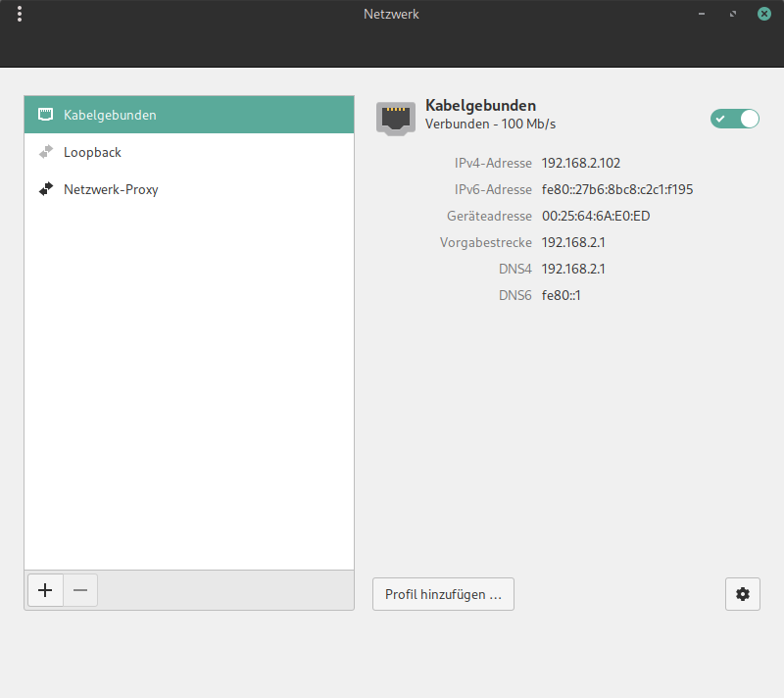
Task: Open the Netzwerk-Proxy entry
Action: coord(111,189)
